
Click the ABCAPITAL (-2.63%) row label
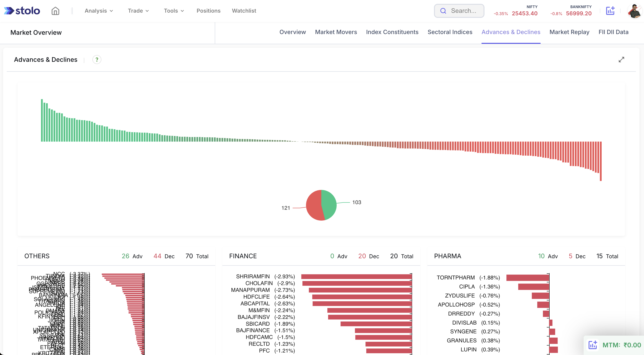coord(267,303)
